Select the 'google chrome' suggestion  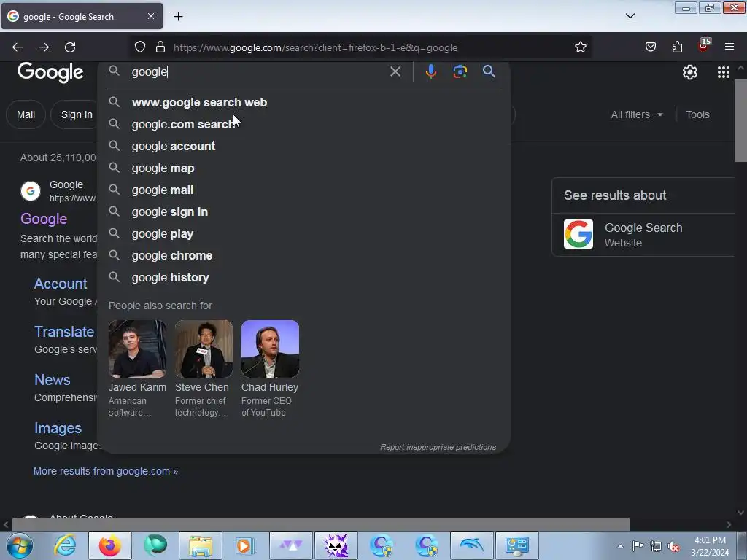(303, 256)
